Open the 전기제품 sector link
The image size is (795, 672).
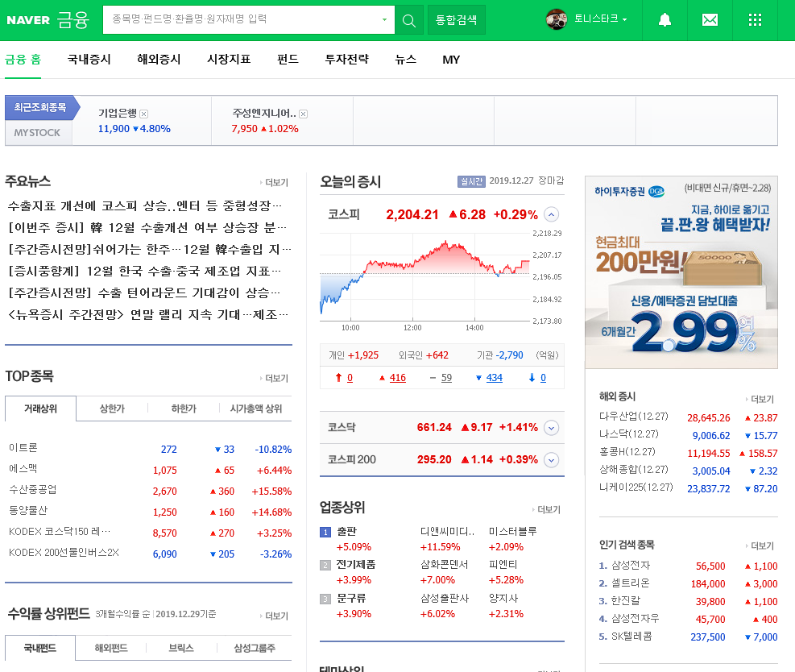(356, 565)
